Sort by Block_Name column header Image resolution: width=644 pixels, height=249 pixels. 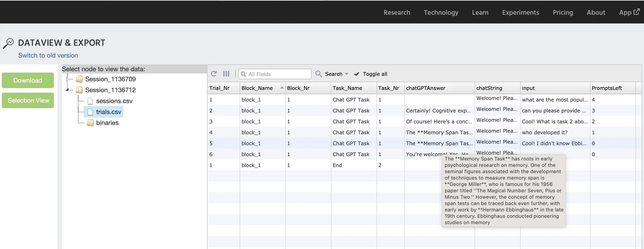pos(262,88)
